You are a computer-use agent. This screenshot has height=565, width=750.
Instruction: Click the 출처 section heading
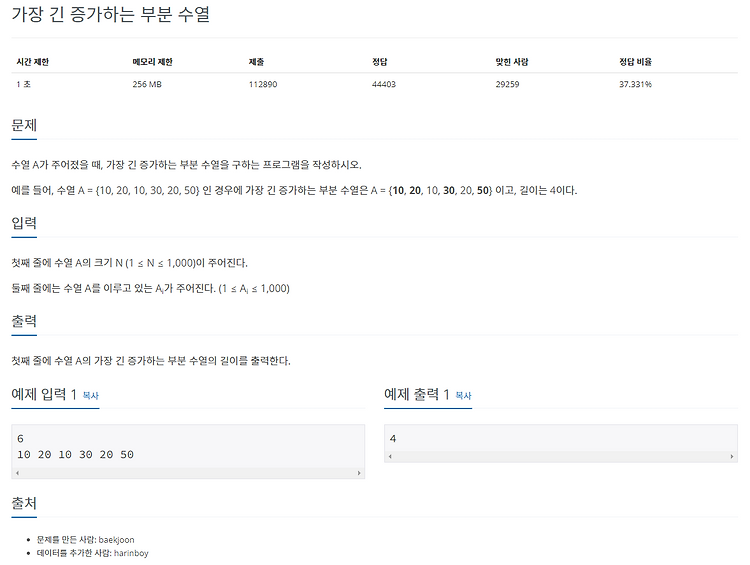tap(24, 503)
